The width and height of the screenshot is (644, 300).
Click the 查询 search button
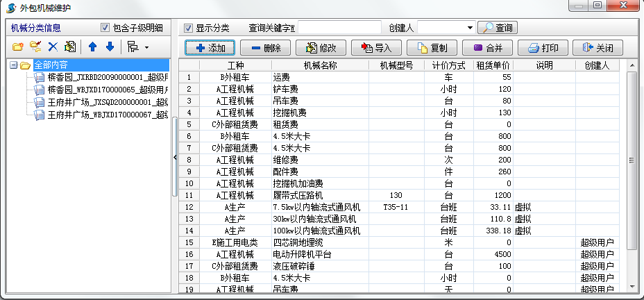pyautogui.click(x=498, y=28)
